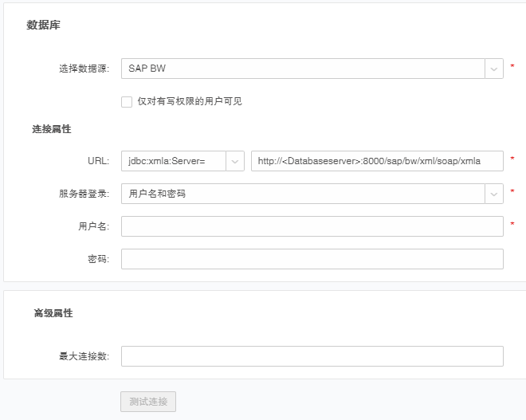Image resolution: width=526 pixels, height=420 pixels.
Task: Click the 最大连接数 input field
Action: [x=312, y=356]
